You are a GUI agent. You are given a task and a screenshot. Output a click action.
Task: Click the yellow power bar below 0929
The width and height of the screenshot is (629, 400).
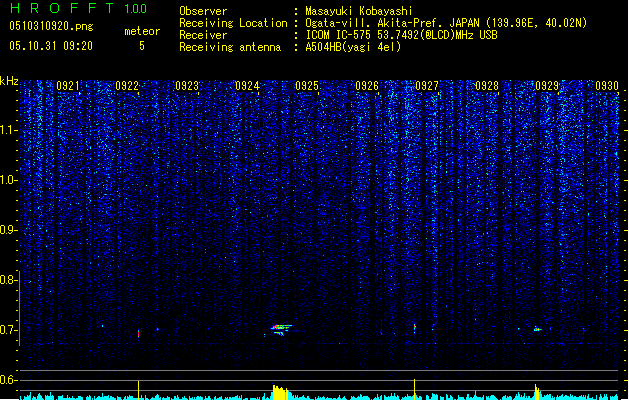pos(537,392)
